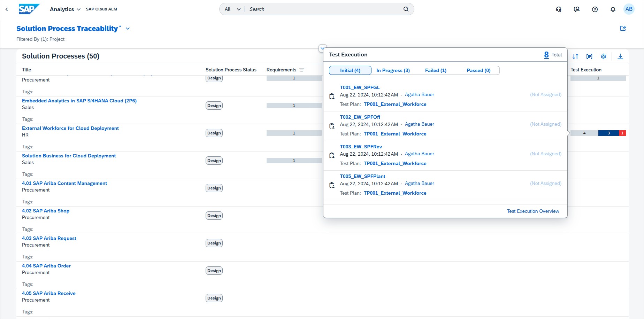
Task: Open table settings gear icon
Action: click(604, 56)
